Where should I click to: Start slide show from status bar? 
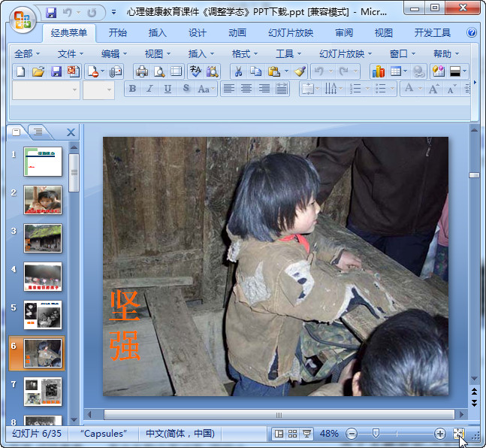[x=306, y=434]
